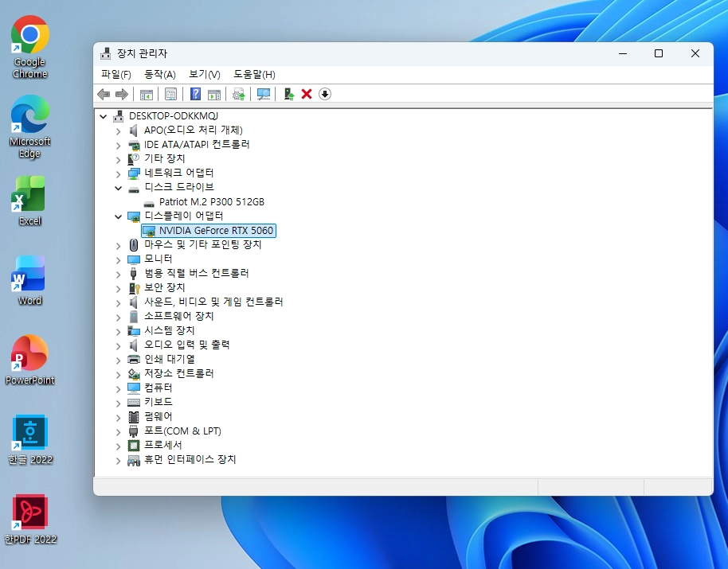Open the 한글 2022 desktop shortcut
The width and height of the screenshot is (728, 569).
coord(30,440)
